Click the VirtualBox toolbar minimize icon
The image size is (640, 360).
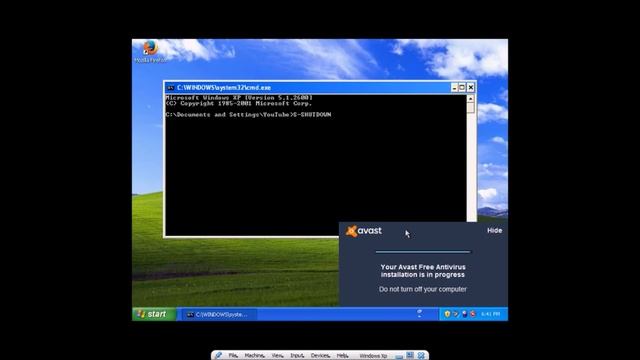point(399,356)
